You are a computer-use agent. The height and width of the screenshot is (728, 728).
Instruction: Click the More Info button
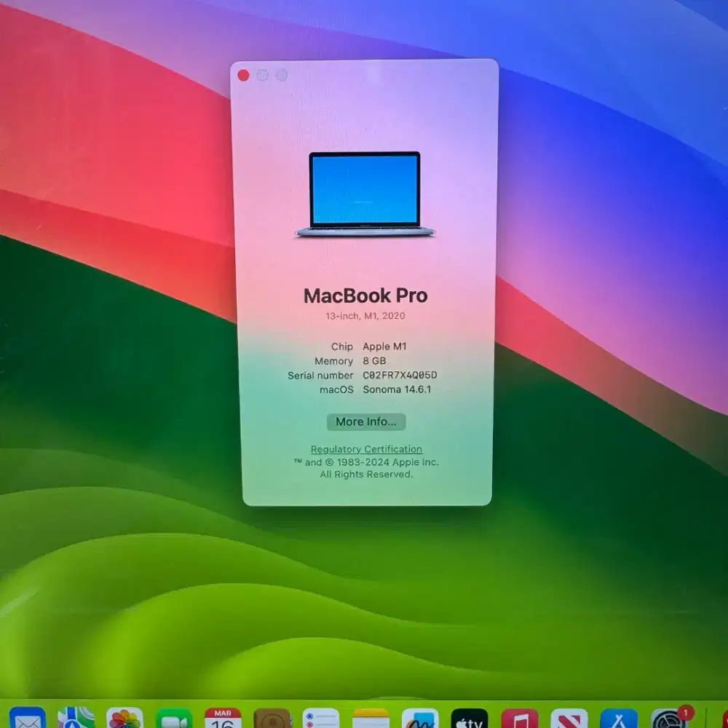tap(366, 422)
